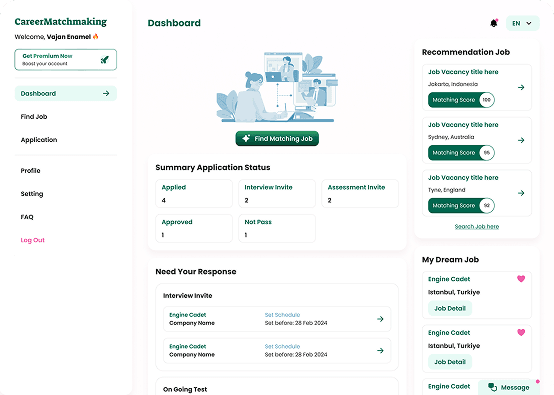Image resolution: width=554 pixels, height=395 pixels.
Task: Click the My Dream Job heading
Action: click(450, 260)
